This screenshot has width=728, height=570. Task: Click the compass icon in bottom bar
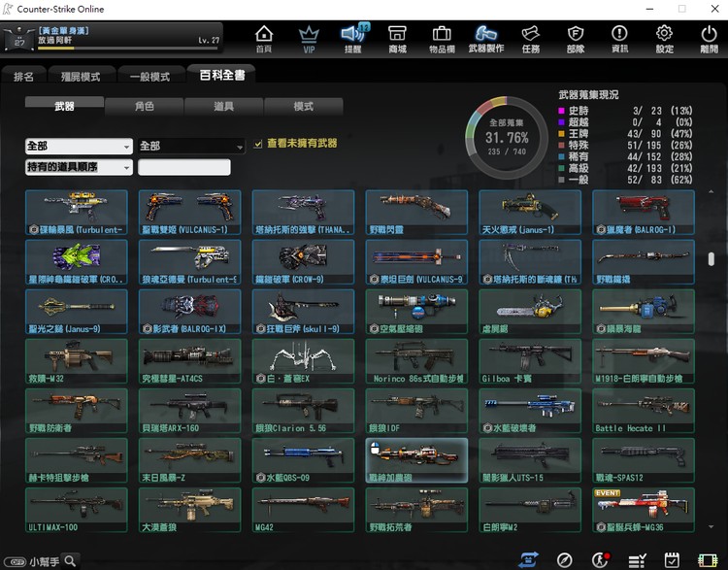pyautogui.click(x=564, y=559)
